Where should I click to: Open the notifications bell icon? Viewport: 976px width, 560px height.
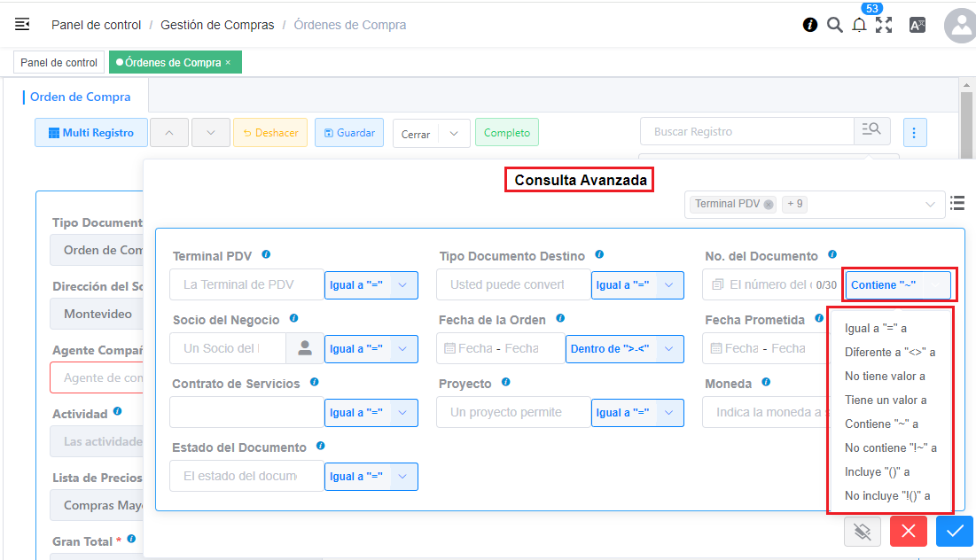pos(858,25)
